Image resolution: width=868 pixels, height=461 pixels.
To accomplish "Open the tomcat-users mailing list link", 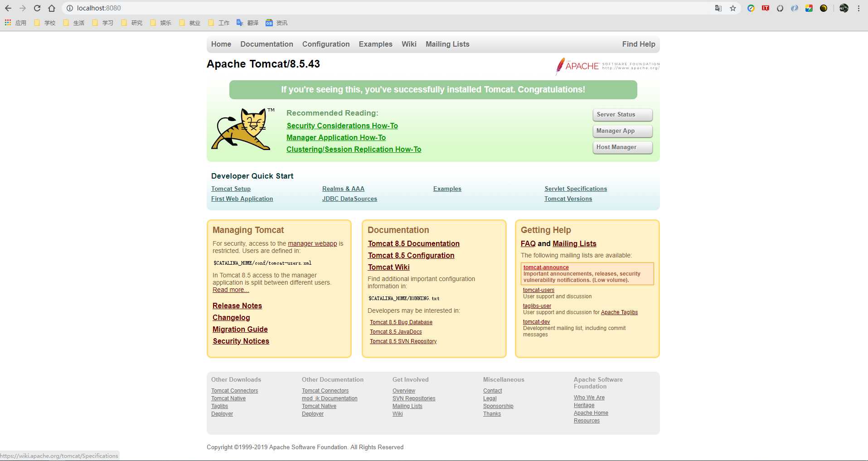I will coord(538,290).
